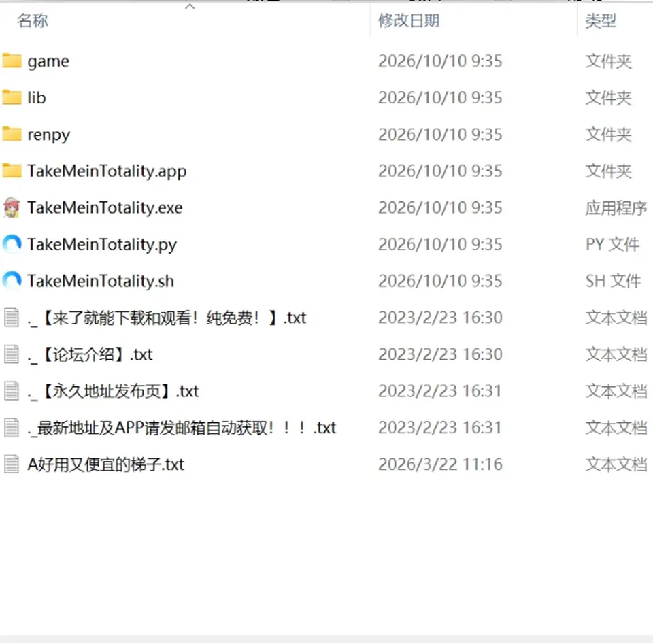The image size is (653, 644).
Task: Click the date 2026/3/22 11:16
Action: (x=440, y=464)
